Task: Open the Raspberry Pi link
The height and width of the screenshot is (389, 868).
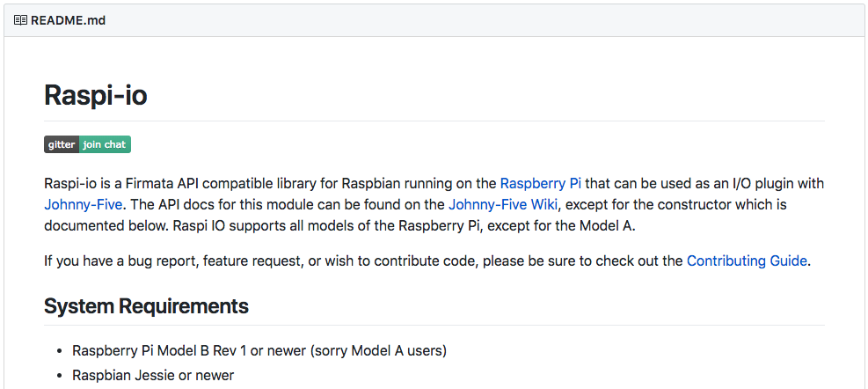Action: pos(541,183)
